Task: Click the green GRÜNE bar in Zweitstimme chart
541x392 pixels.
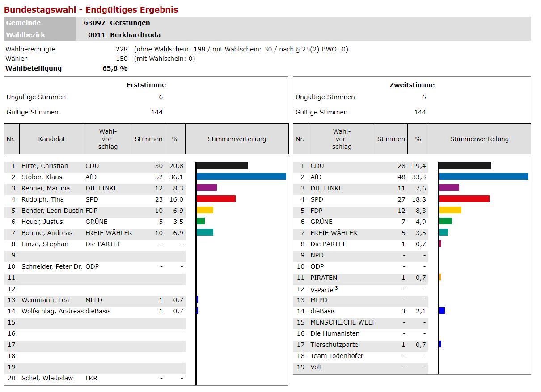Action: (x=445, y=221)
